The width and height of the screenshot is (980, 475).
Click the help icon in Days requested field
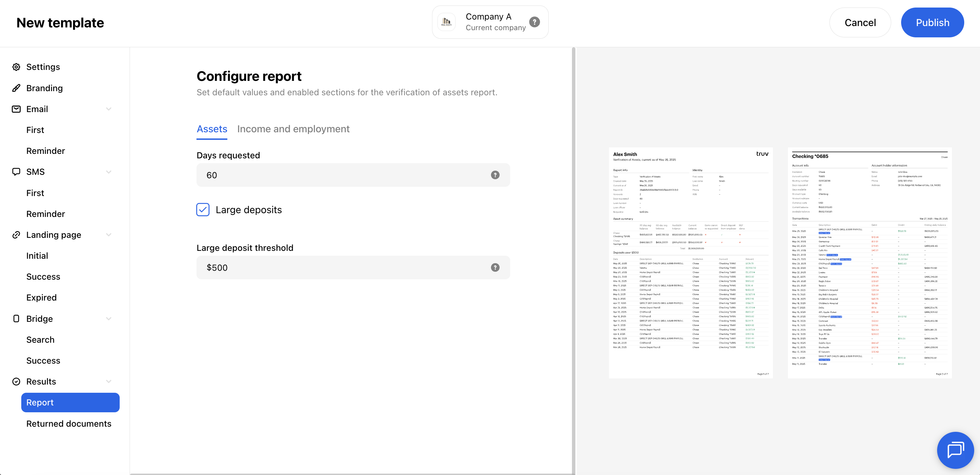495,175
